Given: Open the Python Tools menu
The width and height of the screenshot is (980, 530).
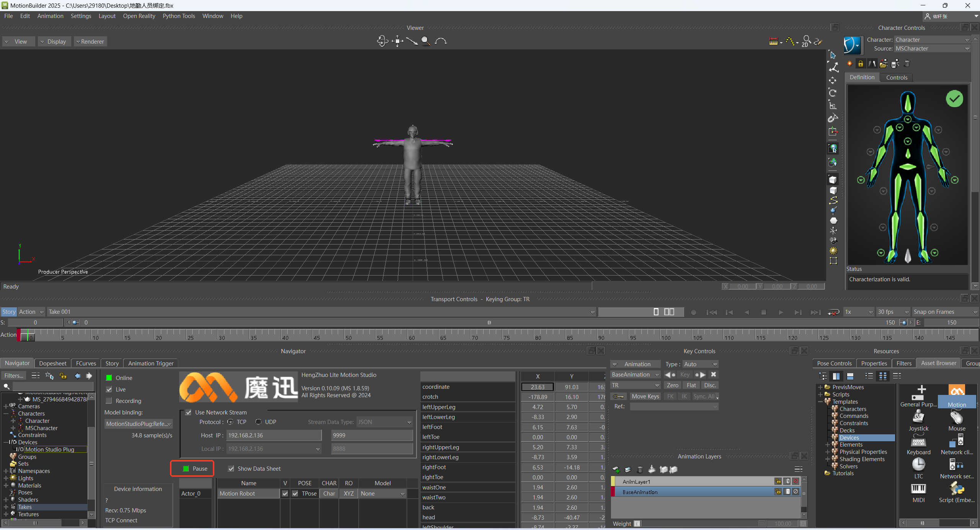Looking at the screenshot, I should coord(178,16).
